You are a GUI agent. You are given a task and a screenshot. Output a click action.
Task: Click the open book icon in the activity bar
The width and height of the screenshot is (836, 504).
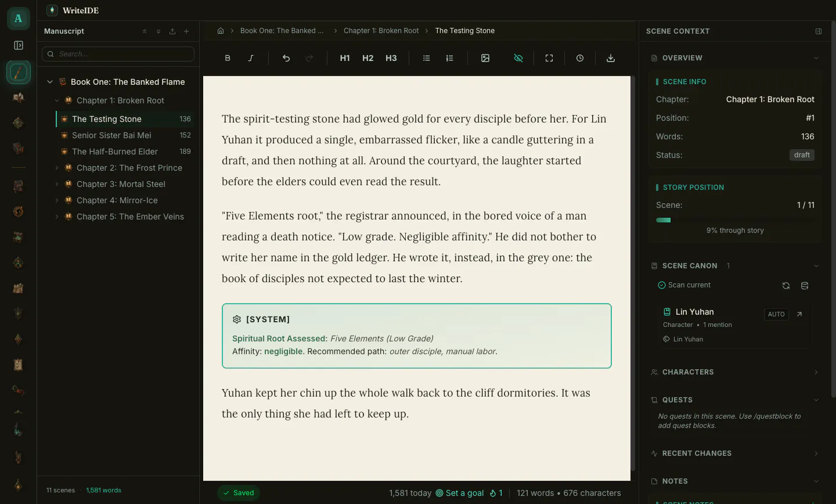[19, 98]
